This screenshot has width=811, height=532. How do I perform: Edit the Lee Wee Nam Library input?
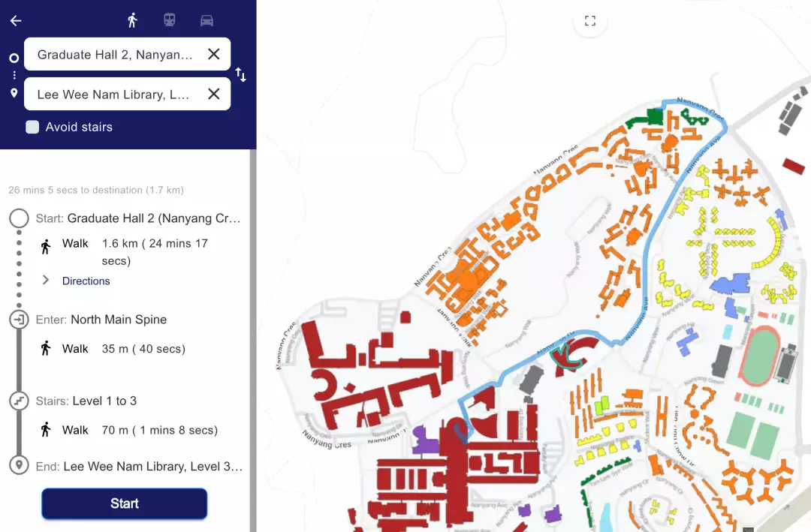pyautogui.click(x=113, y=95)
